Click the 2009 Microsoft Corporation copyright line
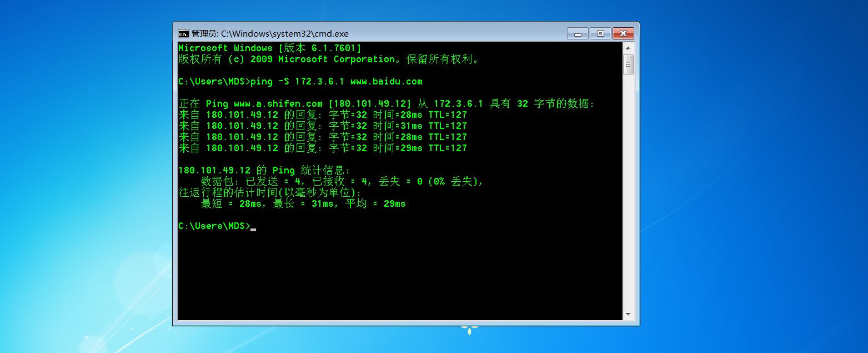 328,59
